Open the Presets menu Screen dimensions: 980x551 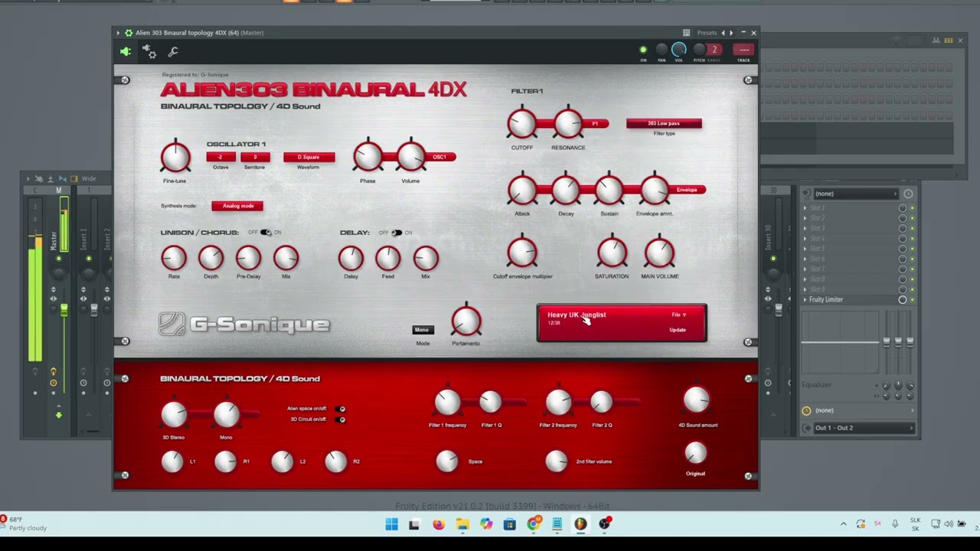pyautogui.click(x=707, y=33)
